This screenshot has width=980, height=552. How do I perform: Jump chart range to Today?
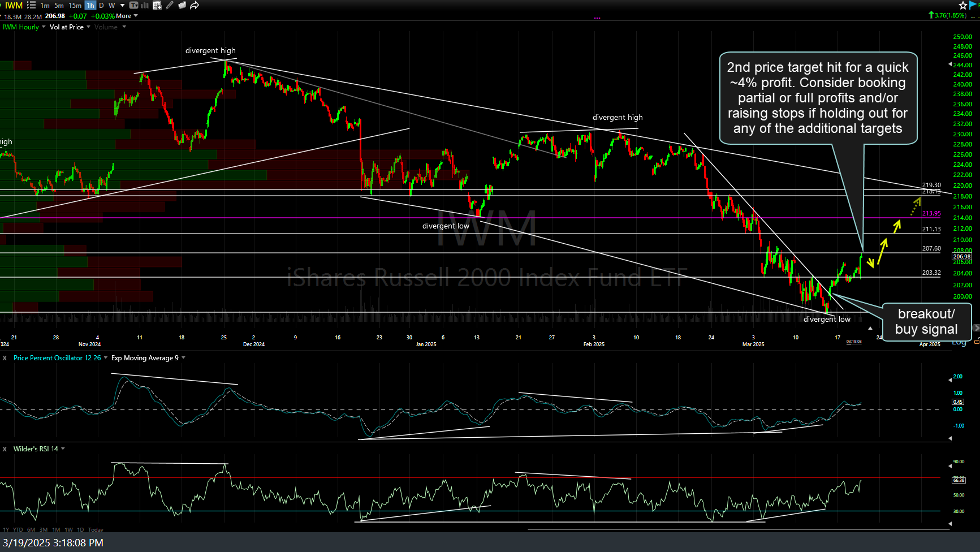[96, 530]
